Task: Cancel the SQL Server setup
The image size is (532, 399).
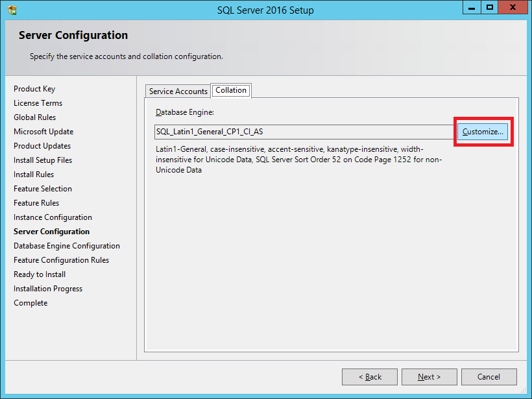Action: tap(489, 377)
